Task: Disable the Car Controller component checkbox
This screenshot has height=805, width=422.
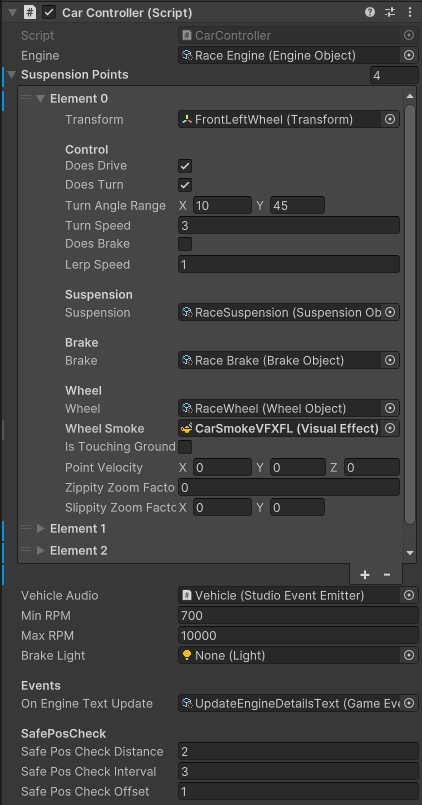Action: [49, 12]
